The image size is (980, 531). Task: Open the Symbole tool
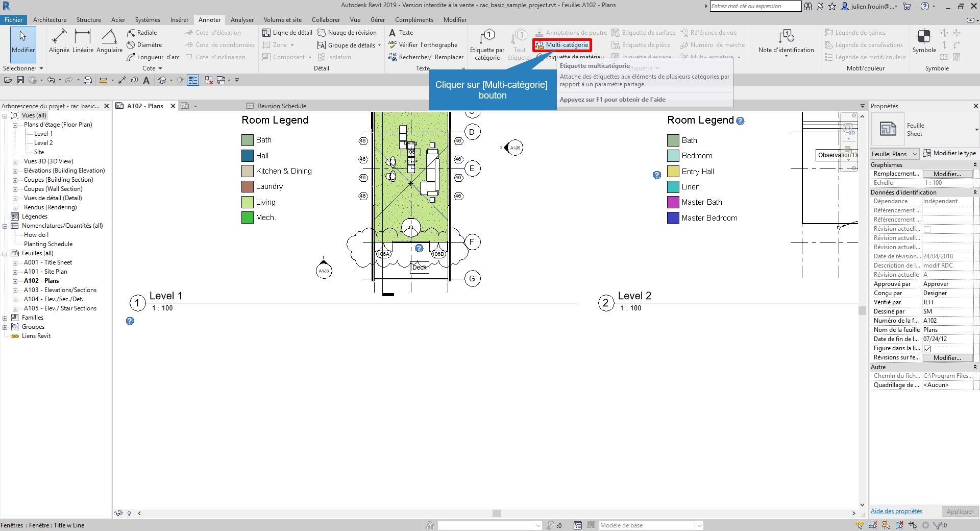(924, 41)
